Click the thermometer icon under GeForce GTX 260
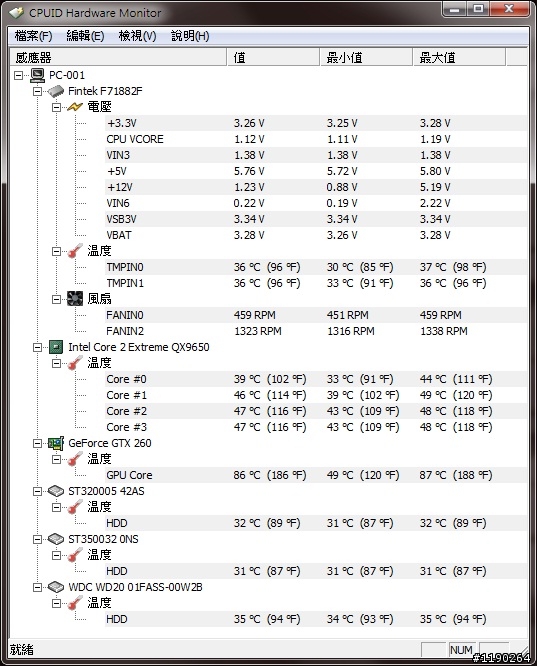The image size is (537, 666). click(75, 459)
